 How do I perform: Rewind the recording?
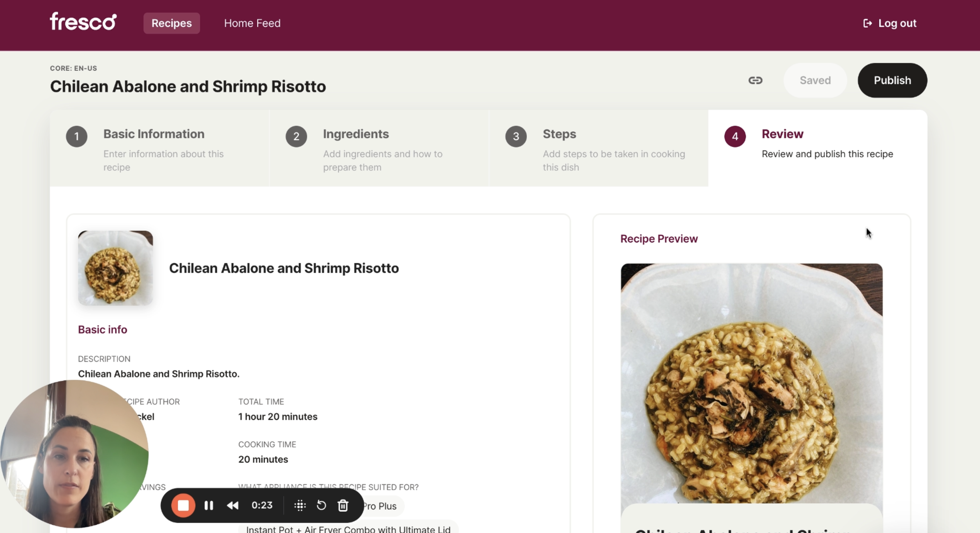point(232,505)
